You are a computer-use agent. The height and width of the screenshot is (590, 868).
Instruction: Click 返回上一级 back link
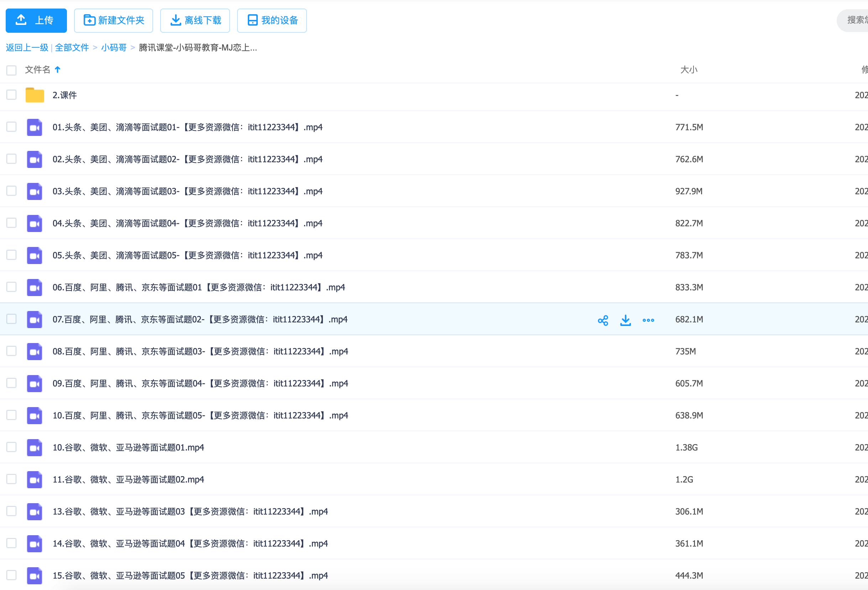27,48
